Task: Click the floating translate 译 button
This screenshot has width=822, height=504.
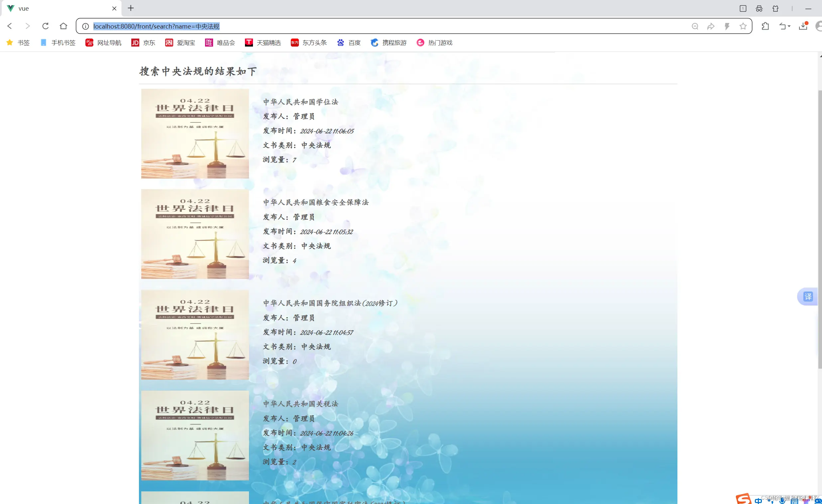Action: (808, 297)
